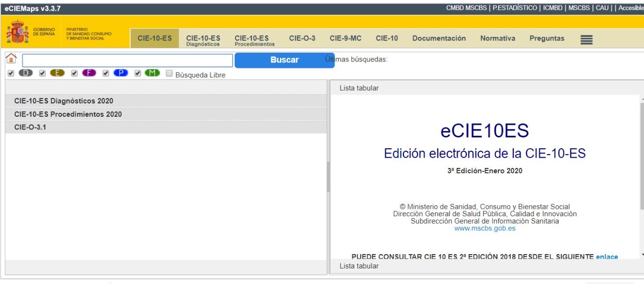
Task: Open the Preguntas menu
Action: (x=547, y=38)
